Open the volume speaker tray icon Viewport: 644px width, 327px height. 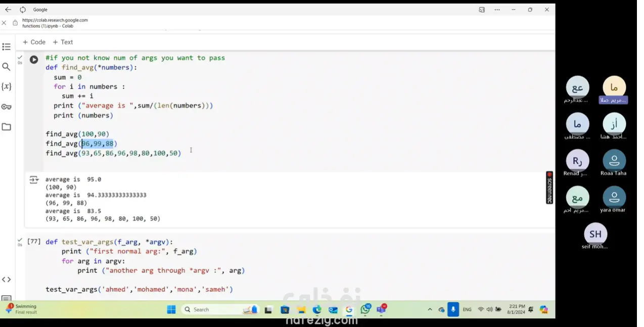pos(489,309)
